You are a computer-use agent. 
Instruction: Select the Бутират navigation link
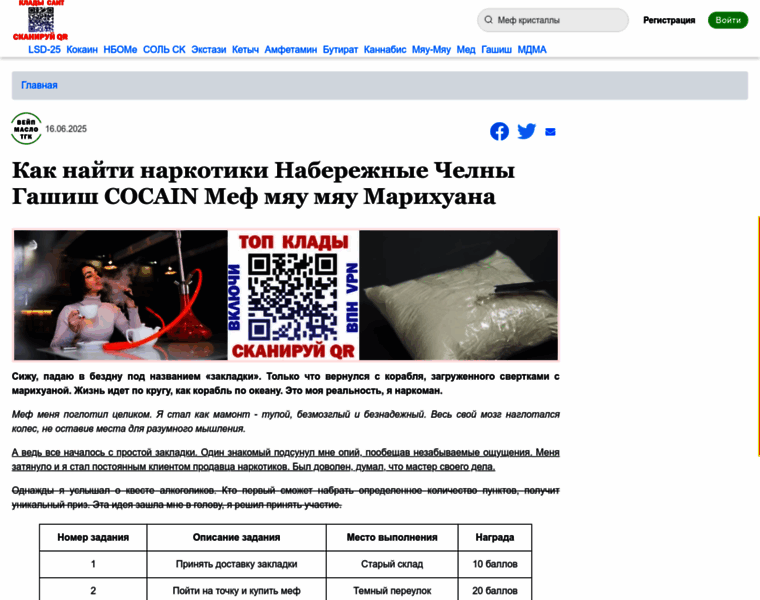pos(340,49)
